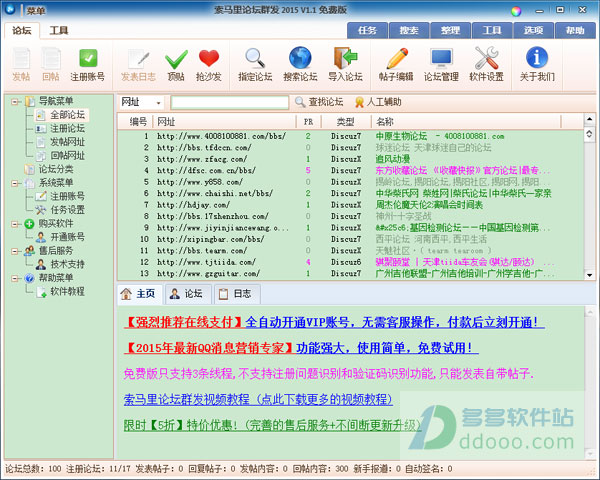The width and height of the screenshot is (600, 480).
Task: Click the forum list scroll up arrow
Action: coord(589,119)
